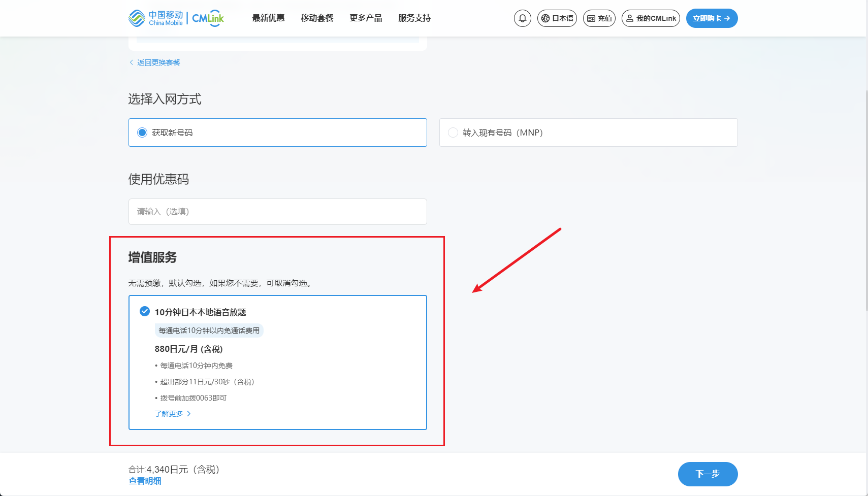Uncheck the 10分钟日本本地语音放题 service
The height and width of the screenshot is (496, 868).
pos(145,311)
